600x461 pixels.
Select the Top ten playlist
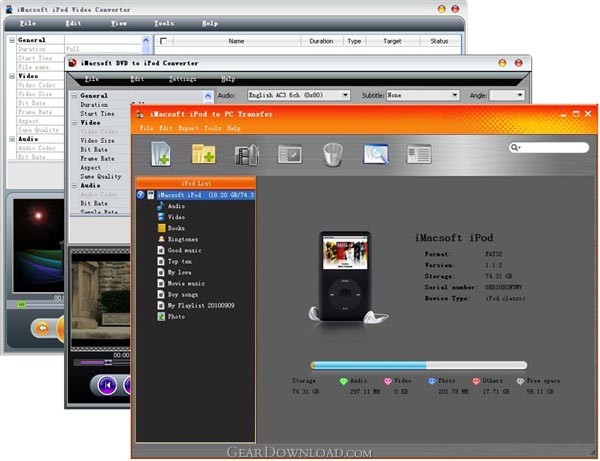click(x=174, y=261)
